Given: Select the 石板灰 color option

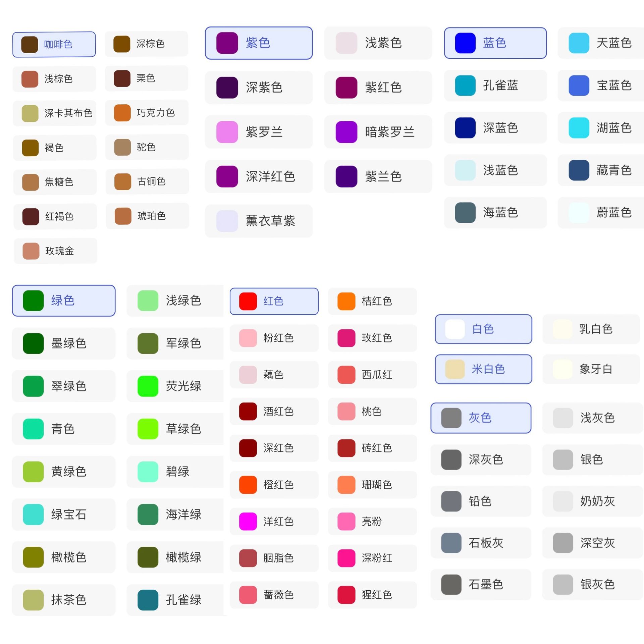Looking at the screenshot, I should 481,543.
